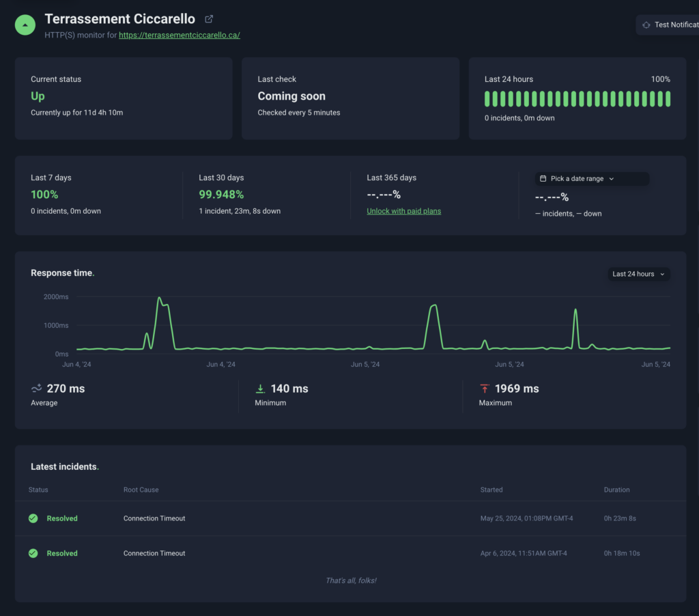Click last bar in 24-hour uptime strip
699x616 pixels.
(x=667, y=99)
